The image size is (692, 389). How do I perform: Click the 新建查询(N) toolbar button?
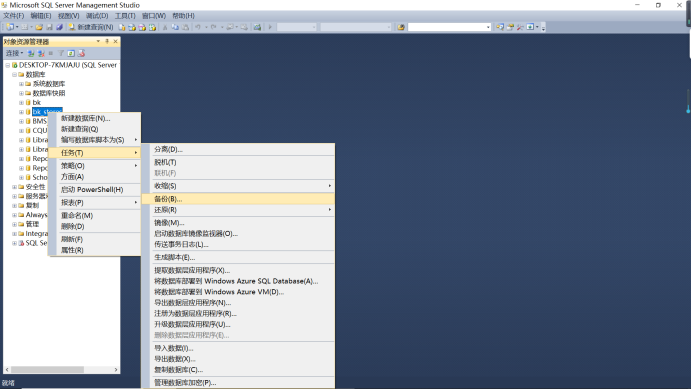click(x=91, y=27)
